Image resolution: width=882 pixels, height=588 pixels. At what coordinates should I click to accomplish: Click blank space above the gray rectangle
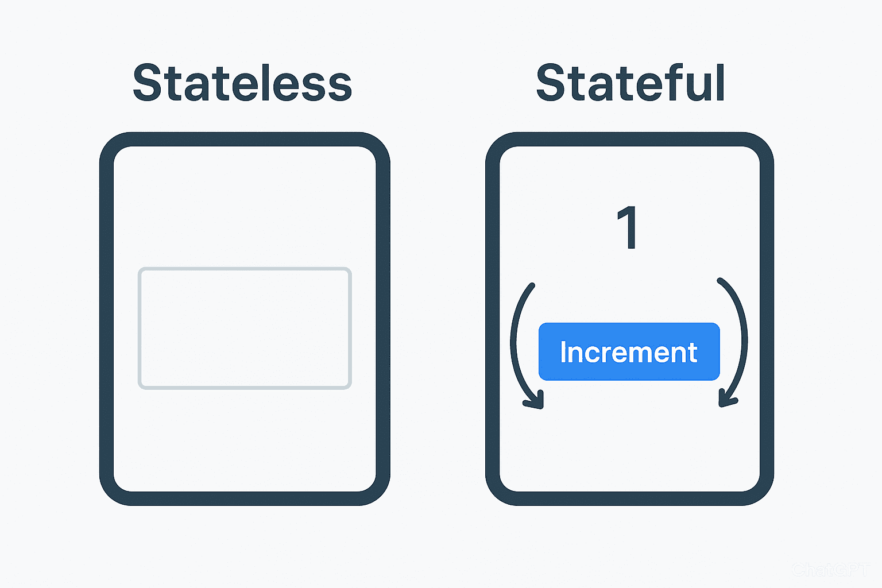[x=245, y=207]
